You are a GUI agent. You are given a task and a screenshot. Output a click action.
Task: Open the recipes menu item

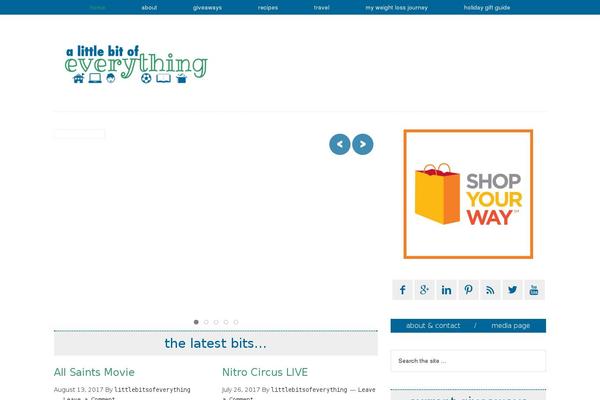point(268,7)
